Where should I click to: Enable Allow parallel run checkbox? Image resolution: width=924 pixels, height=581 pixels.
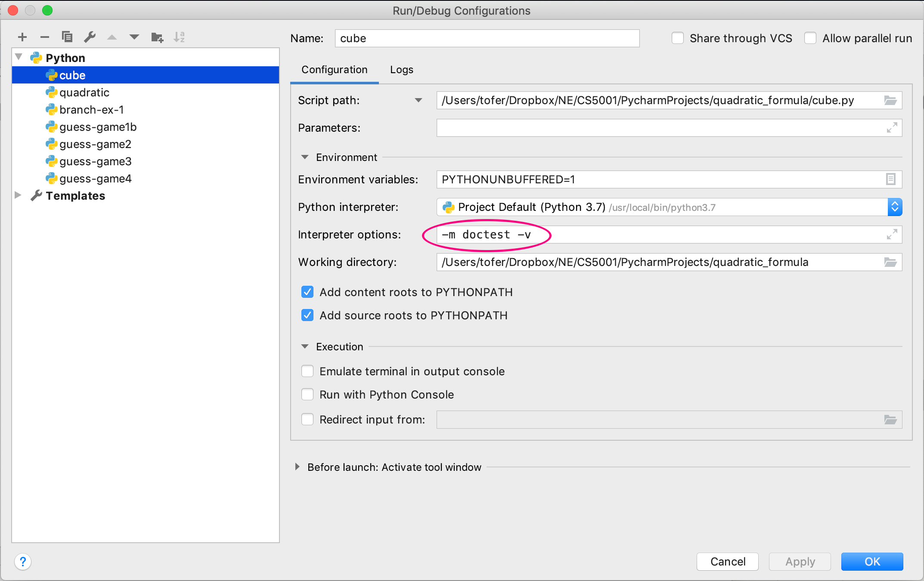(x=810, y=38)
